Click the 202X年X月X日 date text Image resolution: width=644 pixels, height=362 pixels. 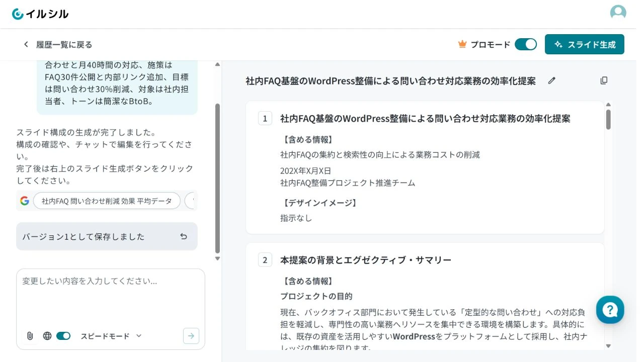click(306, 171)
